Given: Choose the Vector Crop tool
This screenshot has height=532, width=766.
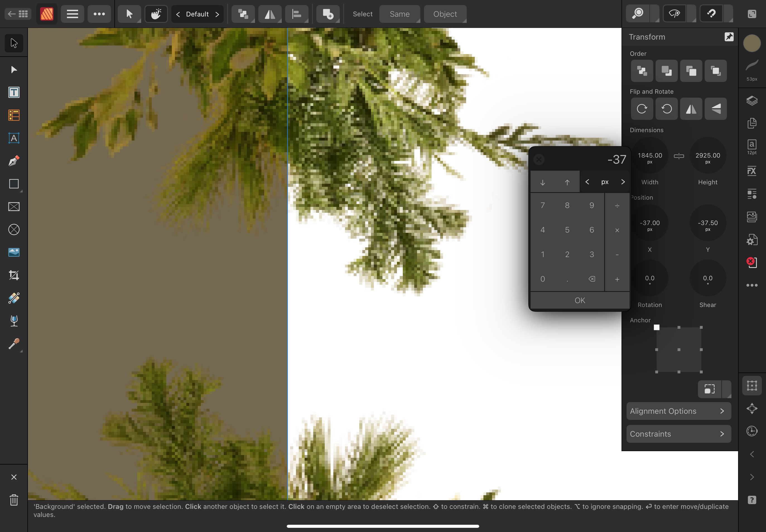Looking at the screenshot, I should coord(14,275).
